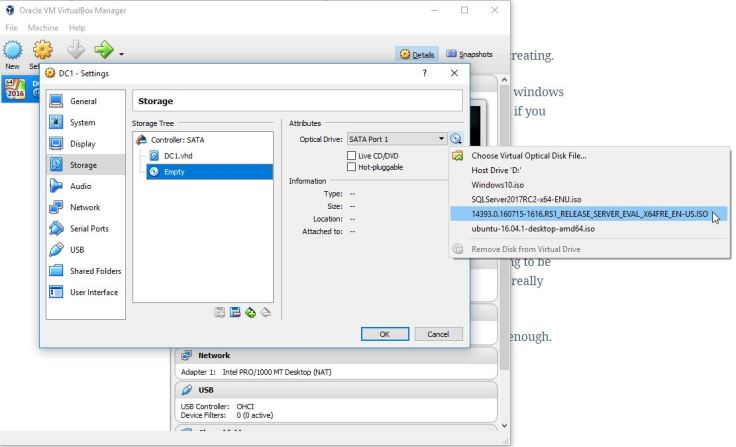Viewport: 736px width, 447px height.
Task: Open Shared Folders settings category
Action: tap(85, 271)
